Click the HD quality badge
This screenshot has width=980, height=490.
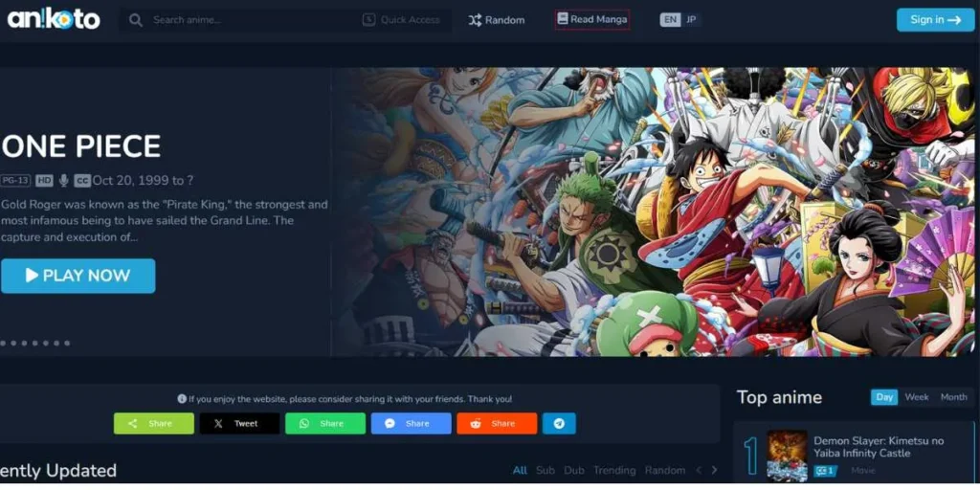[x=44, y=181]
